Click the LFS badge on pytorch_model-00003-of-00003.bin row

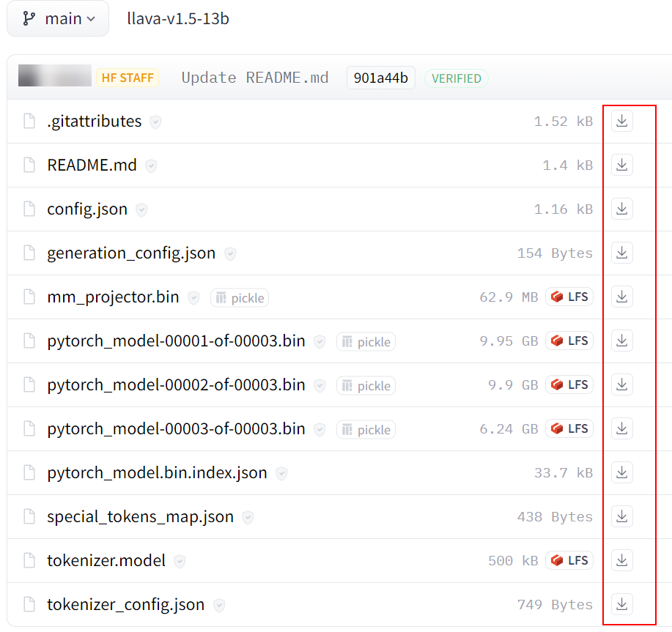pyautogui.click(x=569, y=428)
